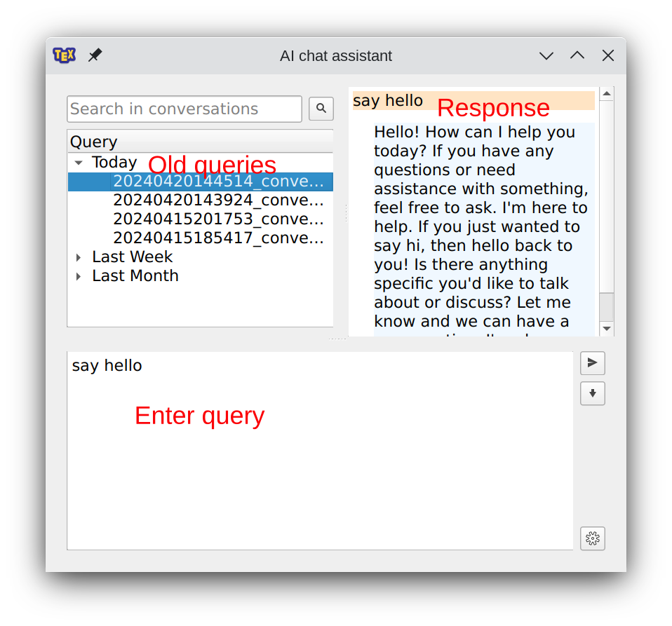672x626 pixels.
Task: Click the down arrow insert button
Action: [x=592, y=394]
